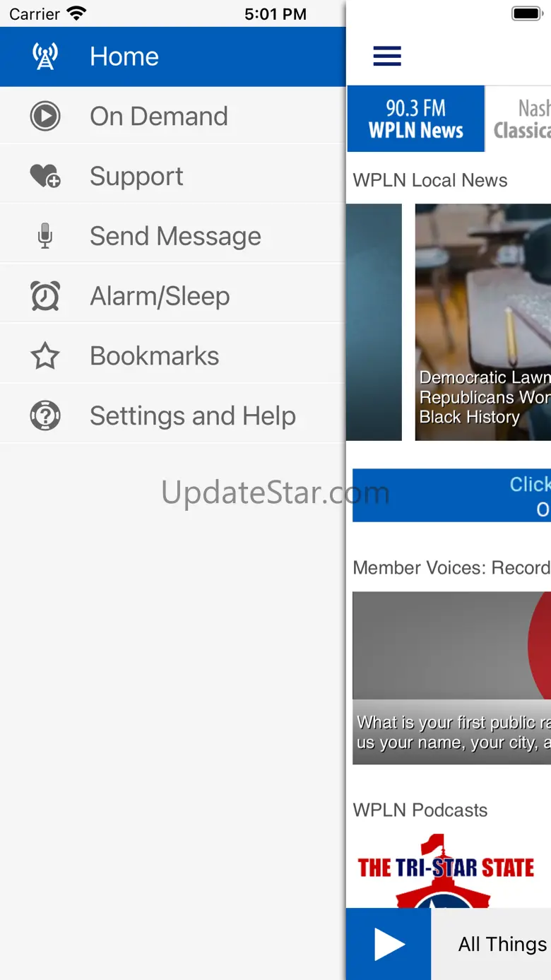
Task: Switch to the 90.3 FM WPLN News tab
Action: pos(416,119)
